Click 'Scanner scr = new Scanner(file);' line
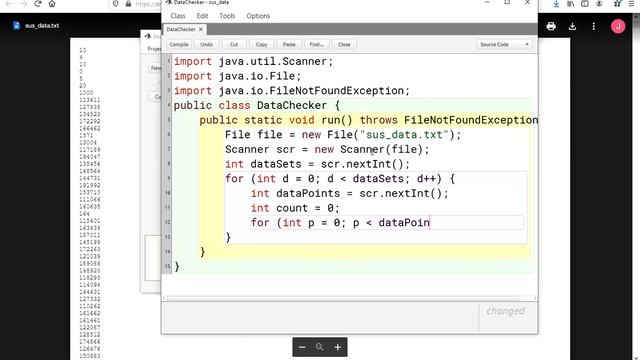This screenshot has width=640, height=360. (x=327, y=149)
